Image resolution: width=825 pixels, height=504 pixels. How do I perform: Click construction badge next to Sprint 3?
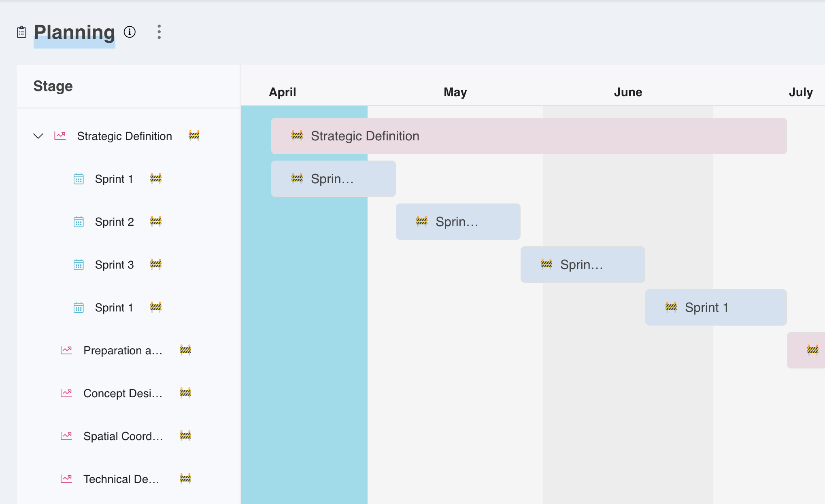coord(156,264)
